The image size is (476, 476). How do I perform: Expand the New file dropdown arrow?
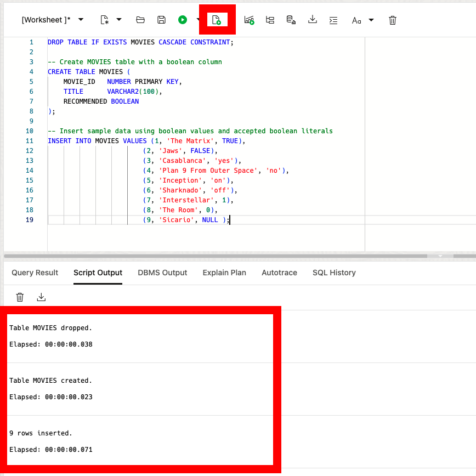point(119,20)
